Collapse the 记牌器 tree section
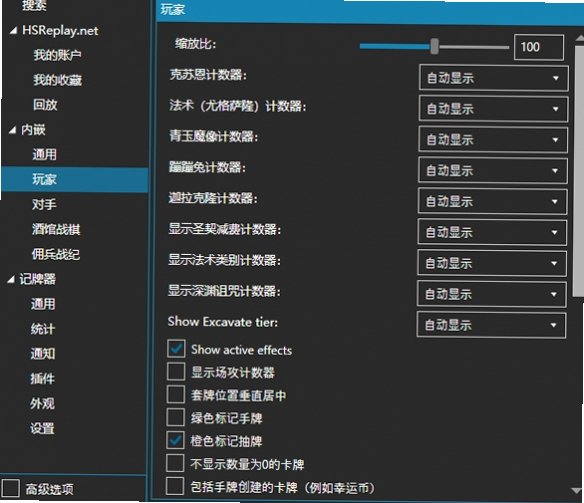The height and width of the screenshot is (503, 584). 11,279
